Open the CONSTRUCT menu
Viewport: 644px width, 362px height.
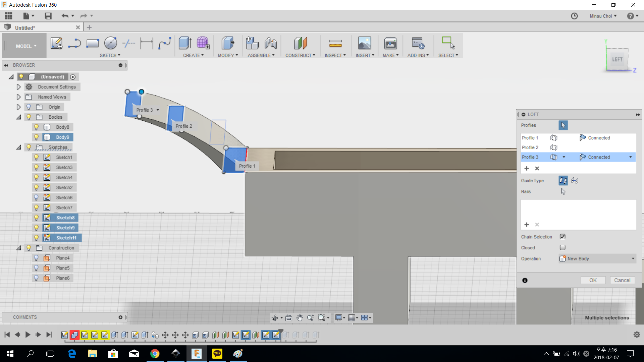300,55
